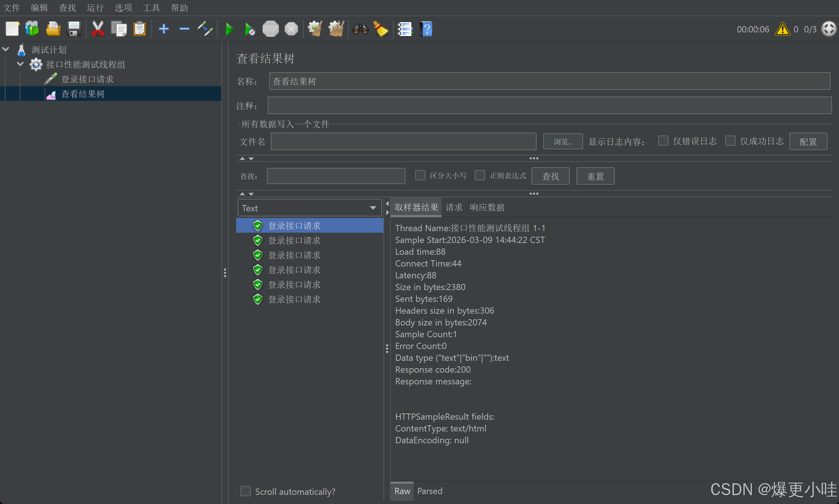Image resolution: width=839 pixels, height=504 pixels.
Task: Enable the 区分大小写 checkbox
Action: click(420, 176)
